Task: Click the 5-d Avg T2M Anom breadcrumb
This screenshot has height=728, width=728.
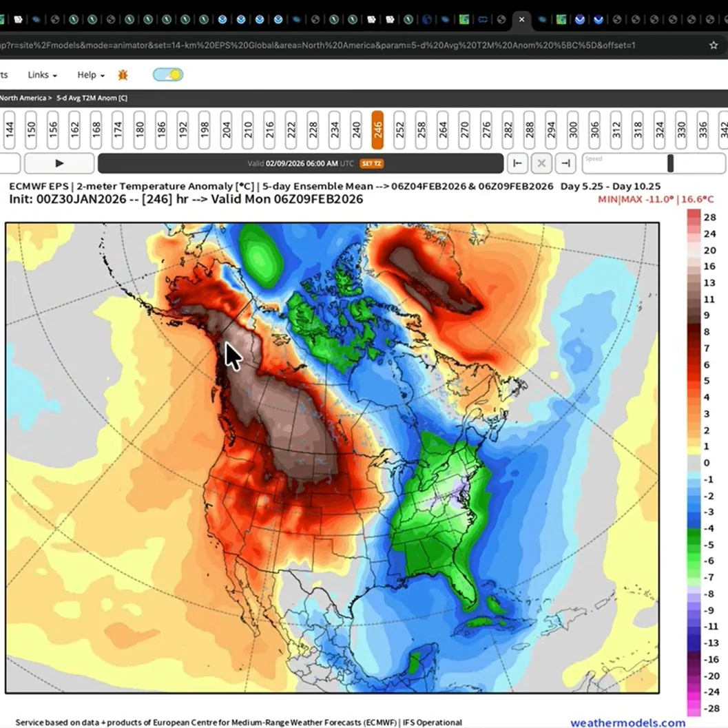Action: pos(92,98)
